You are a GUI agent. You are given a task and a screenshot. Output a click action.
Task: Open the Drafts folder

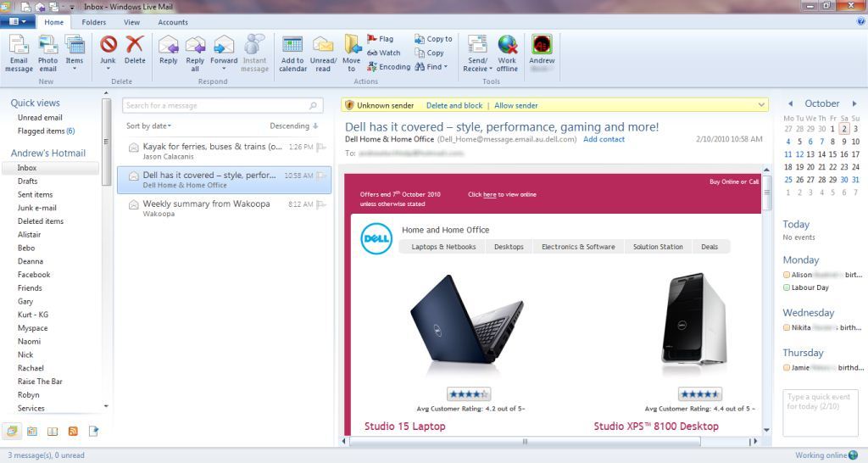coord(28,181)
